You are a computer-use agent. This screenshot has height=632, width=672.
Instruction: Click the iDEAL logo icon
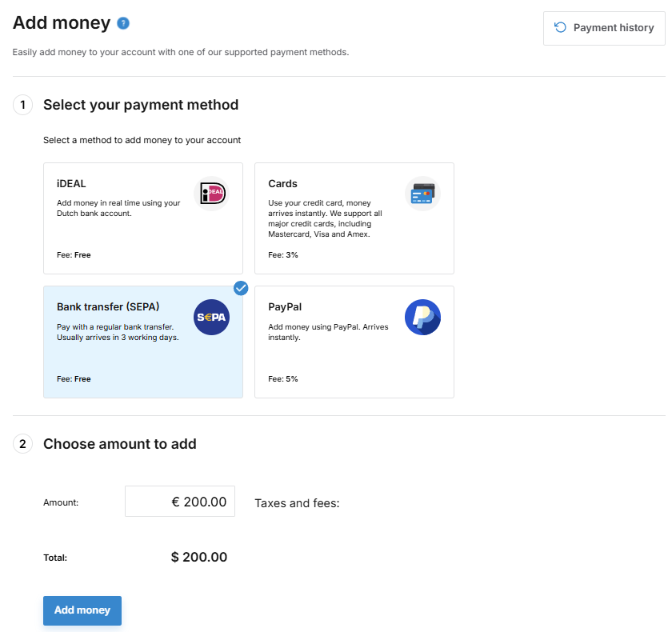click(x=212, y=194)
